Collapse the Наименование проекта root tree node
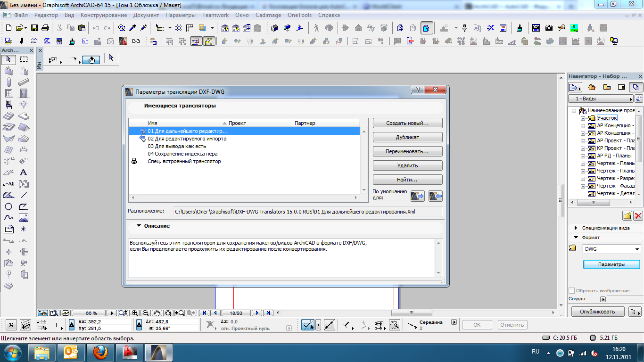 pos(574,110)
